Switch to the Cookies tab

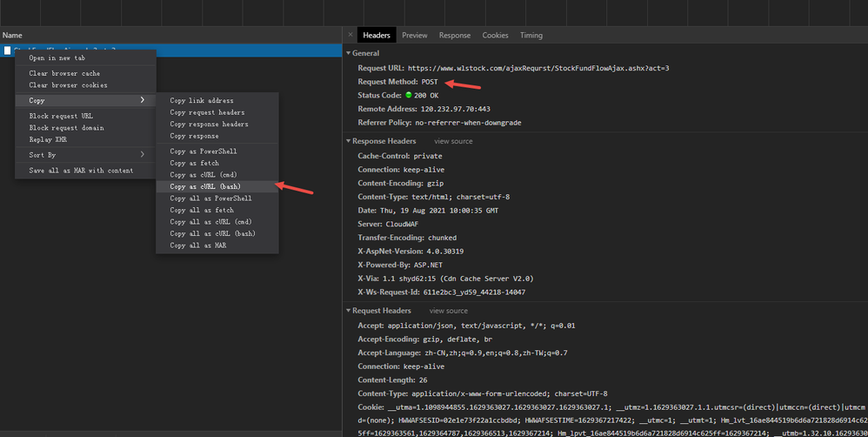point(495,36)
